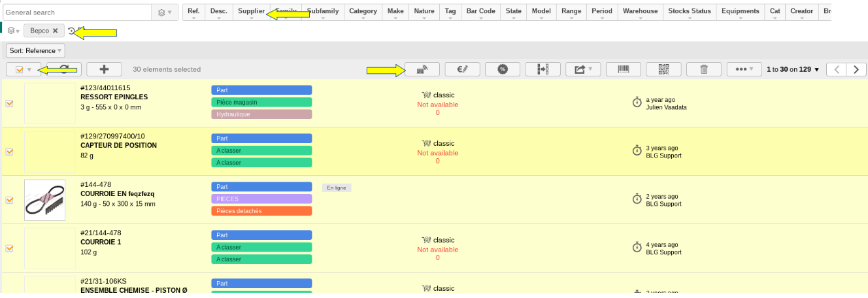The width and height of the screenshot is (868, 298).
Task: Click stopwatch icon in CAPTEUR DE POSITION row
Action: [637, 151]
